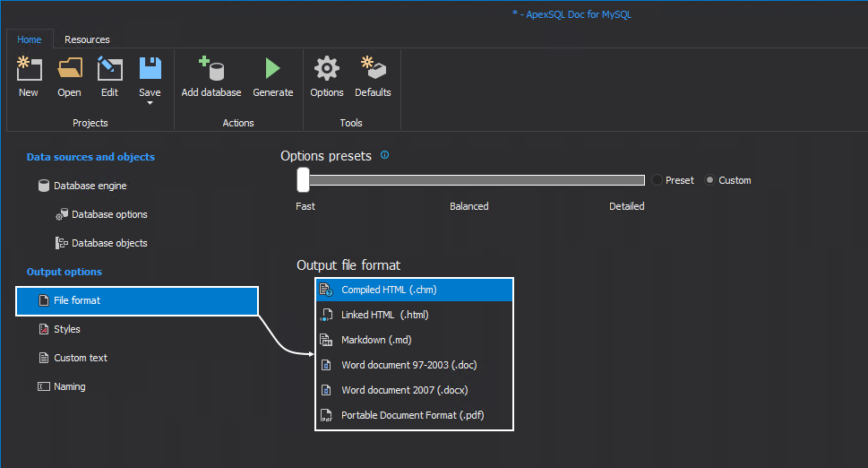Open Naming in Output options
The image size is (868, 468).
69,386
